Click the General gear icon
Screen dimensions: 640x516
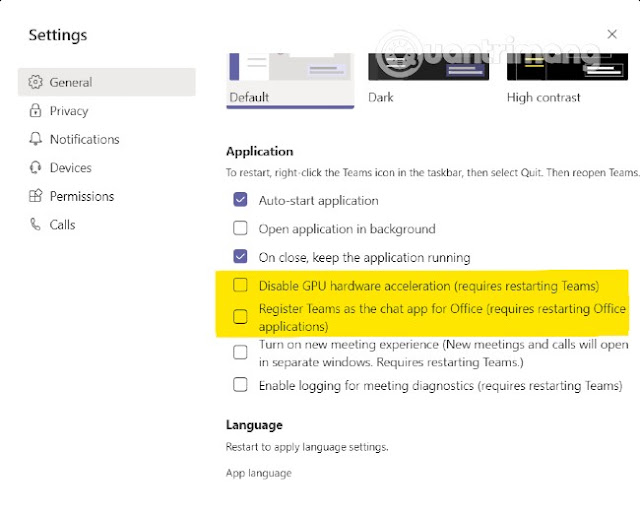36,82
